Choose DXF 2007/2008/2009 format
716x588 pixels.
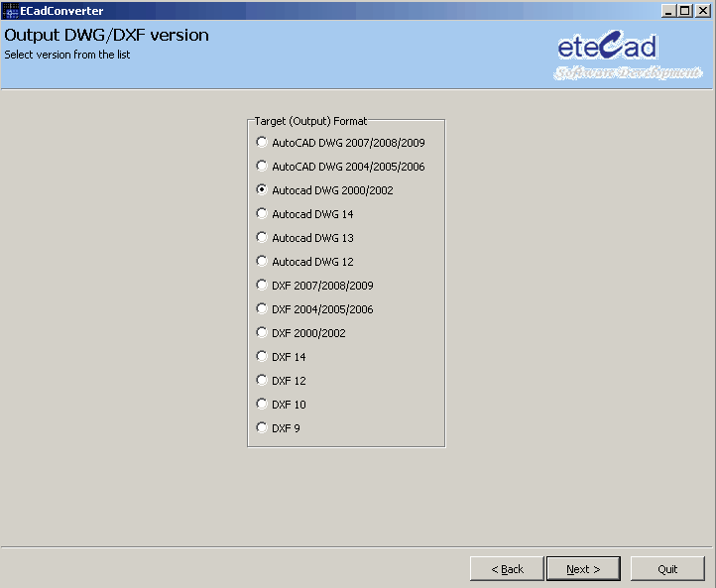click(262, 286)
